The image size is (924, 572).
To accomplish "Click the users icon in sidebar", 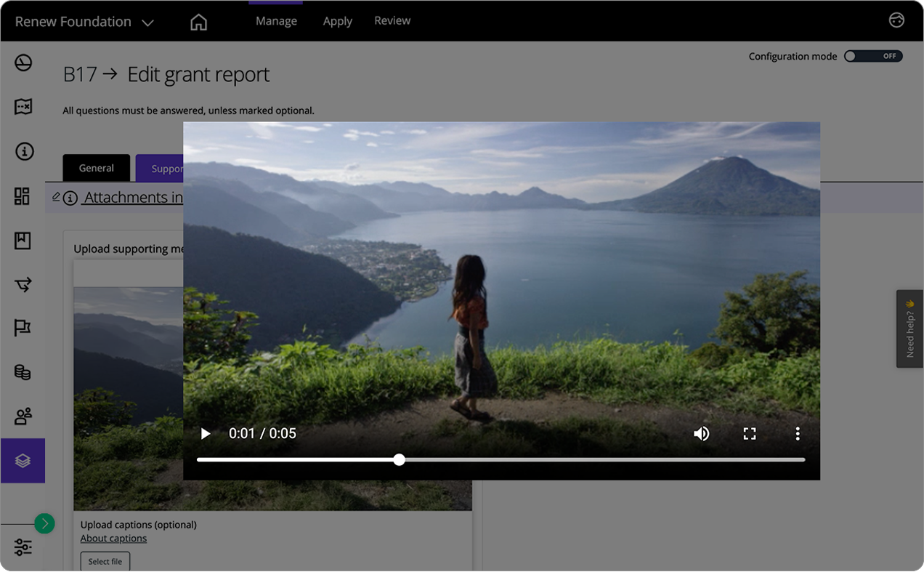I will [x=23, y=416].
